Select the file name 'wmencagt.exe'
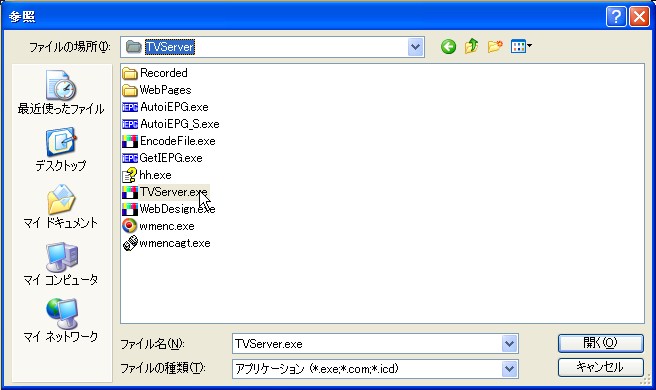The image size is (656, 390). [174, 244]
